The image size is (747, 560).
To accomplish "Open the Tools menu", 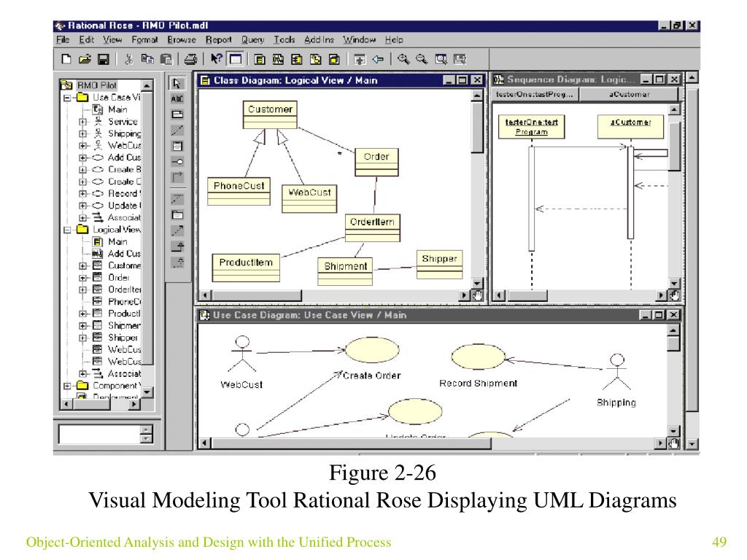I will coord(284,40).
